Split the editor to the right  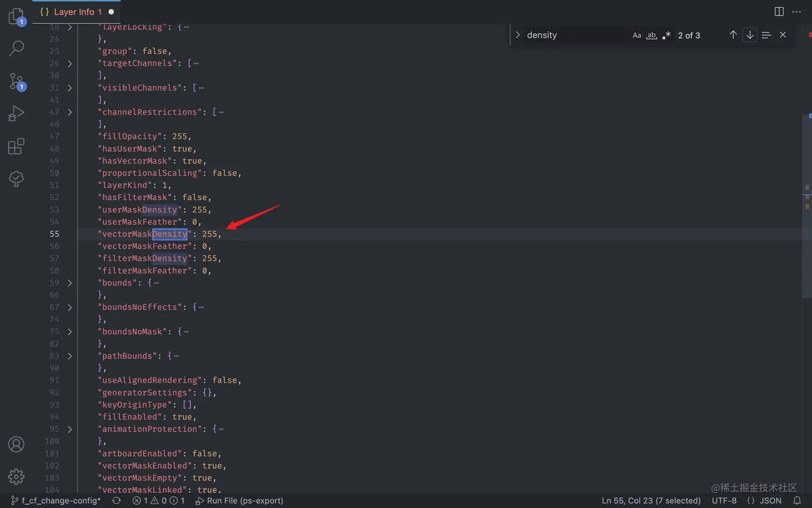(x=779, y=11)
